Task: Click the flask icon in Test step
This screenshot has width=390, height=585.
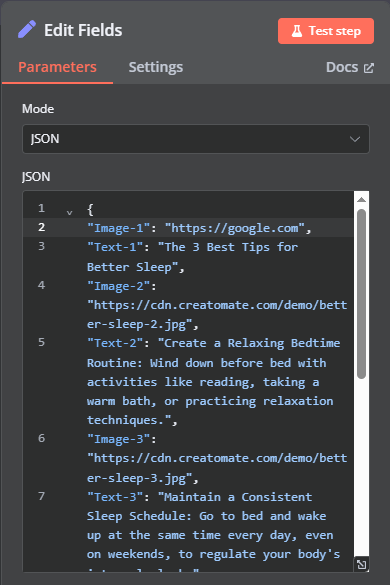Action: click(x=297, y=31)
